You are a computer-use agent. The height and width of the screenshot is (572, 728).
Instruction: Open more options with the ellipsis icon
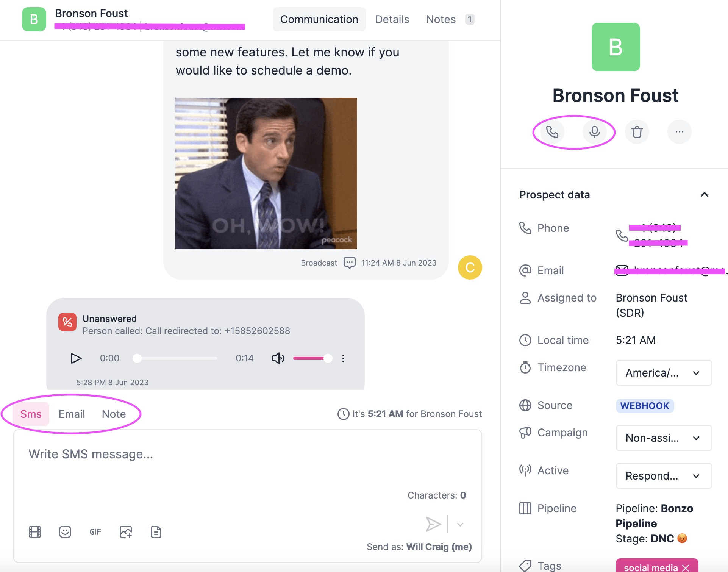(x=679, y=132)
